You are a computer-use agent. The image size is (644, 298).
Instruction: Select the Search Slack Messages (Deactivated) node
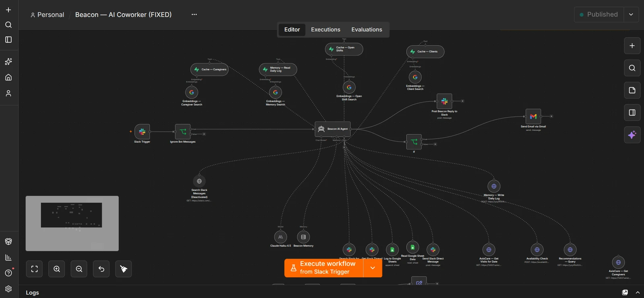click(x=199, y=181)
